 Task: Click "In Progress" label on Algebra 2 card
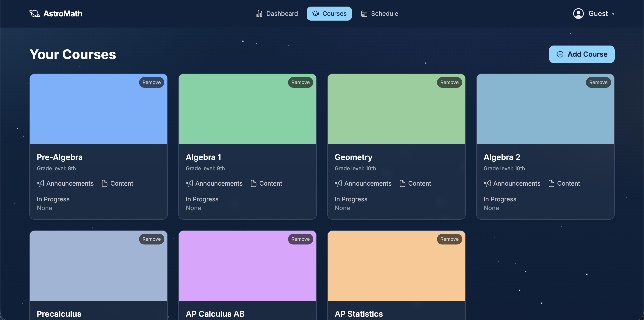[500, 199]
